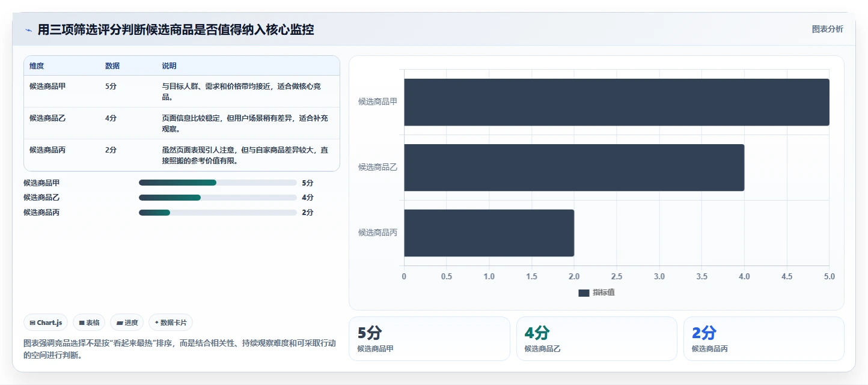Screen dimensions: 868x385
Task: Click the description starting 页面信息比较稳定
Action: [x=245, y=123]
